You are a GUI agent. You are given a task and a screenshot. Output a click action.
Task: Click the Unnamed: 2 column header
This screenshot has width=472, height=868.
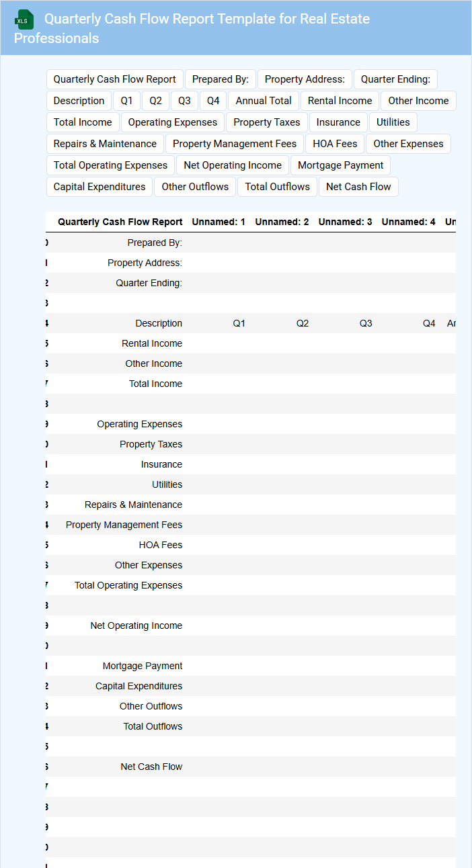(282, 222)
